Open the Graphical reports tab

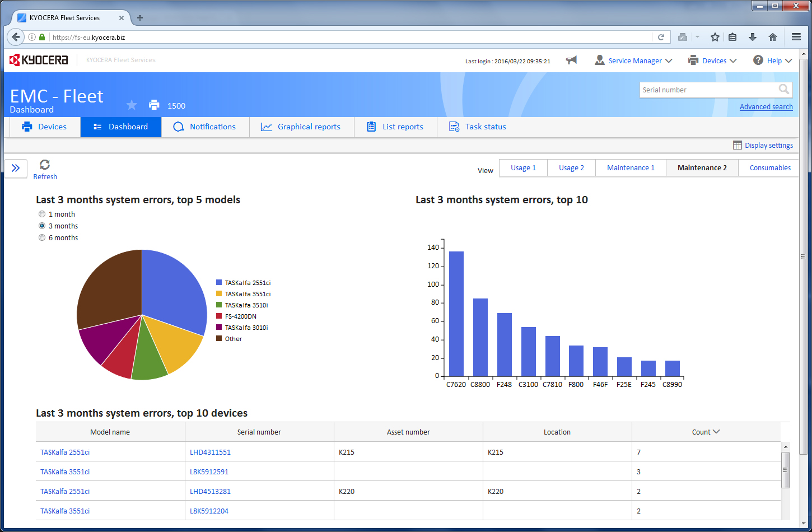[301, 127]
